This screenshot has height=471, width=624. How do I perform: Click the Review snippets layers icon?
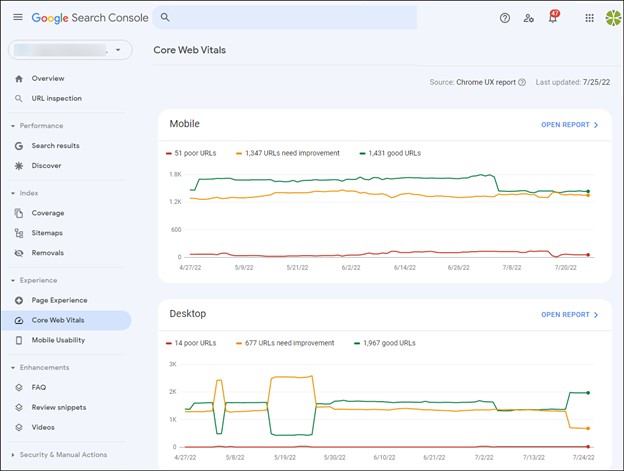[19, 407]
